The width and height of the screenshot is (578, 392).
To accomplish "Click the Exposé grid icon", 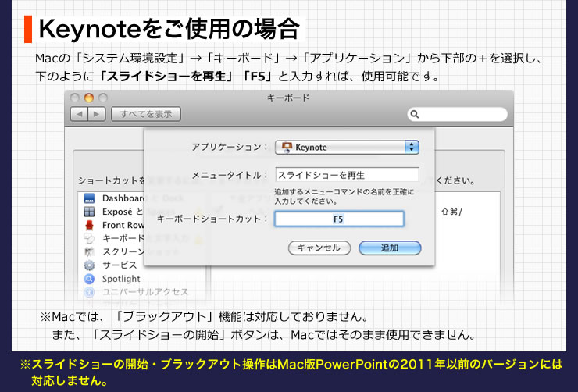I will click(x=89, y=212).
